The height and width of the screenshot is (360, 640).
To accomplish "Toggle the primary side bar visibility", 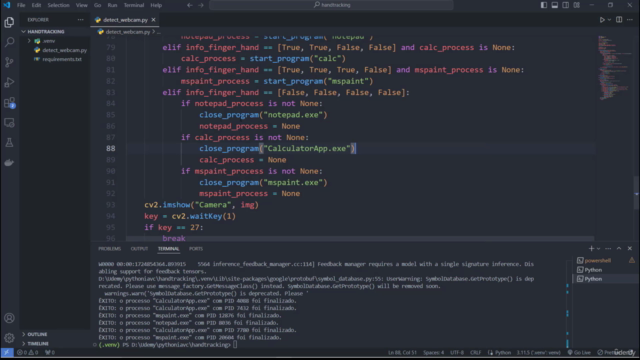I will [544, 5].
